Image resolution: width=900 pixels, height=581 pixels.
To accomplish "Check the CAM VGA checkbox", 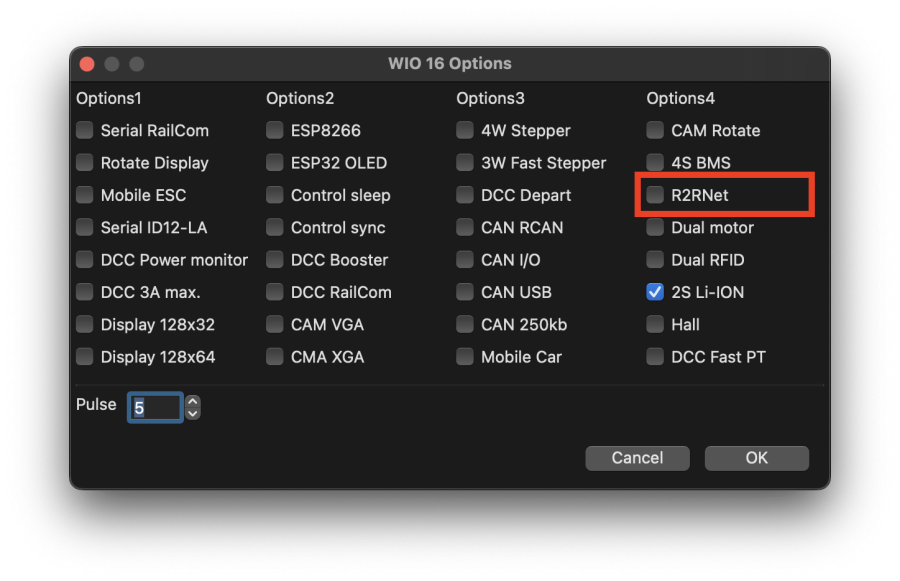I will [x=275, y=325].
